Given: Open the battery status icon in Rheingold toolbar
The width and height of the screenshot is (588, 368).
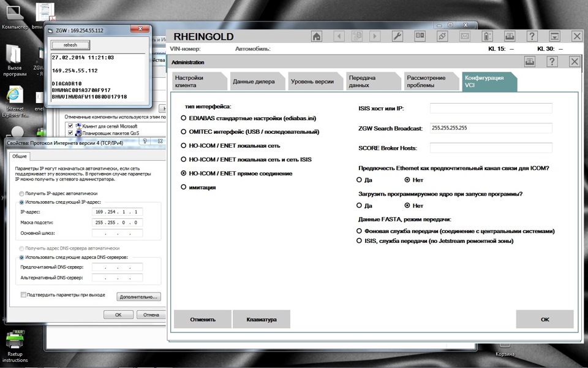Looking at the screenshot, I should pos(487,36).
